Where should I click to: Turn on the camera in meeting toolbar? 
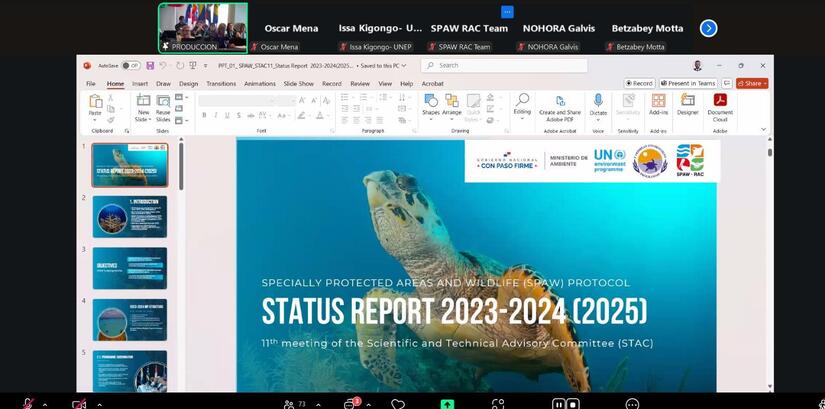[x=79, y=404]
